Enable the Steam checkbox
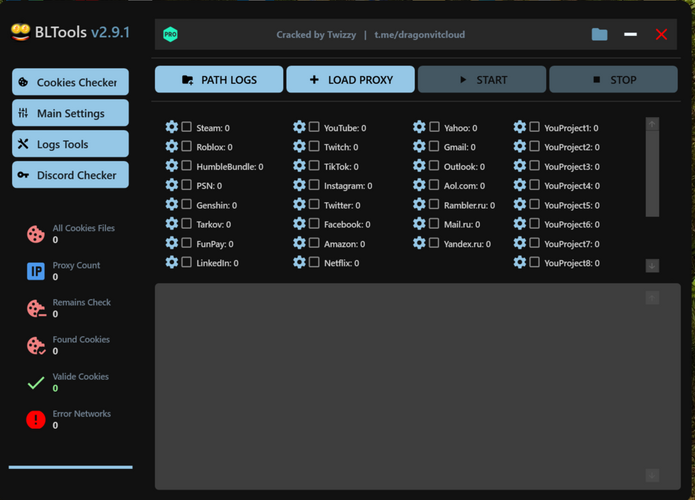 (x=187, y=127)
